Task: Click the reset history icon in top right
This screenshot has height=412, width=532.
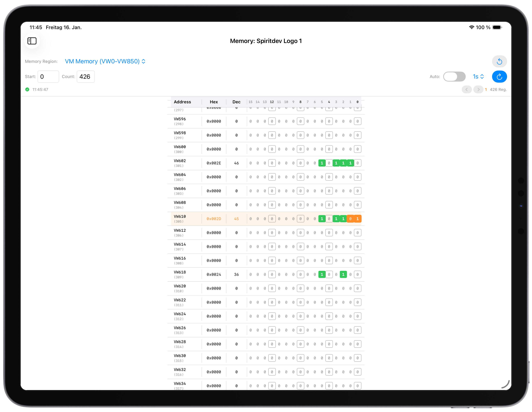Action: pos(499,61)
